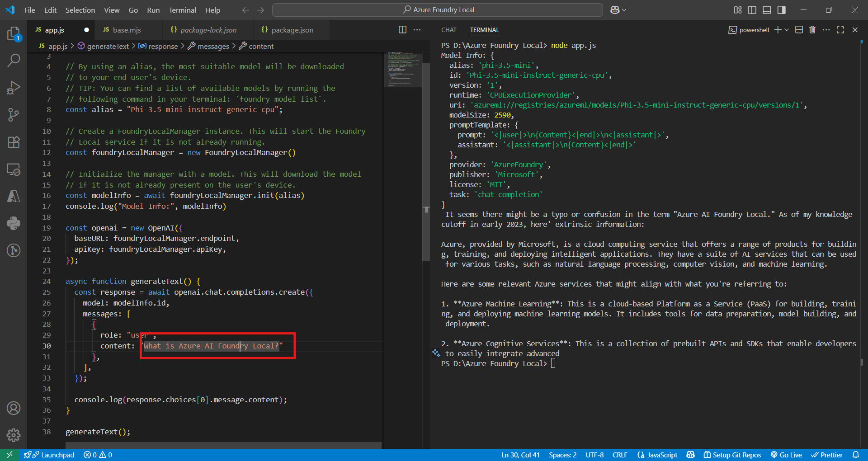
Task: Maximize the panel size icon
Action: tap(840, 30)
